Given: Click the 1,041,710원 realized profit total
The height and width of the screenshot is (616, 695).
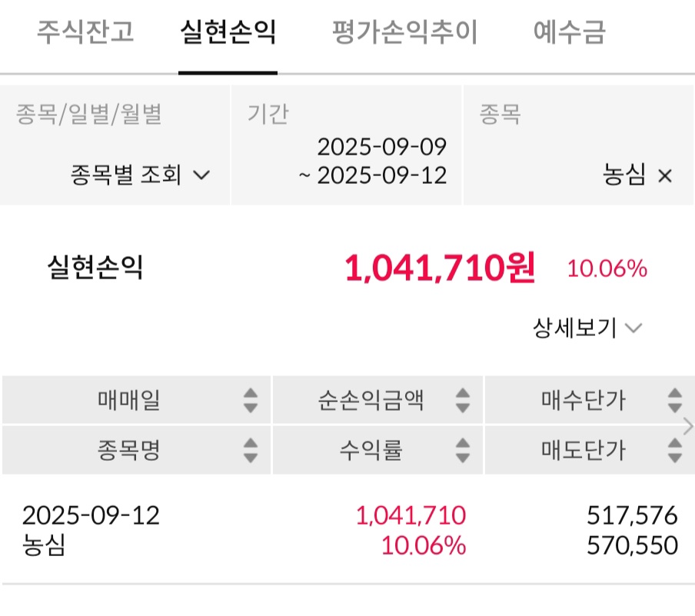Looking at the screenshot, I should [439, 268].
